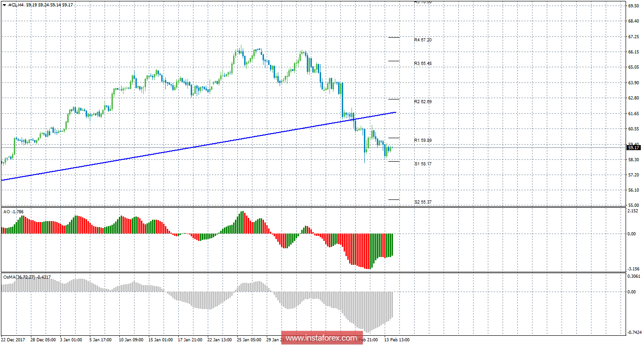Click the 63.90 price scale value
Image resolution: width=644 pixels, height=345 pixels.
pos(634,82)
